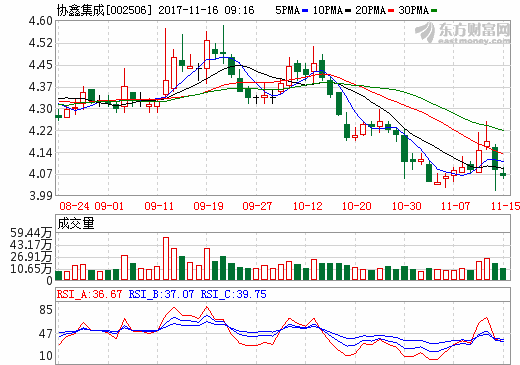Click the 43.17万 volume axis label
This screenshot has height=365, width=520.
point(31,245)
